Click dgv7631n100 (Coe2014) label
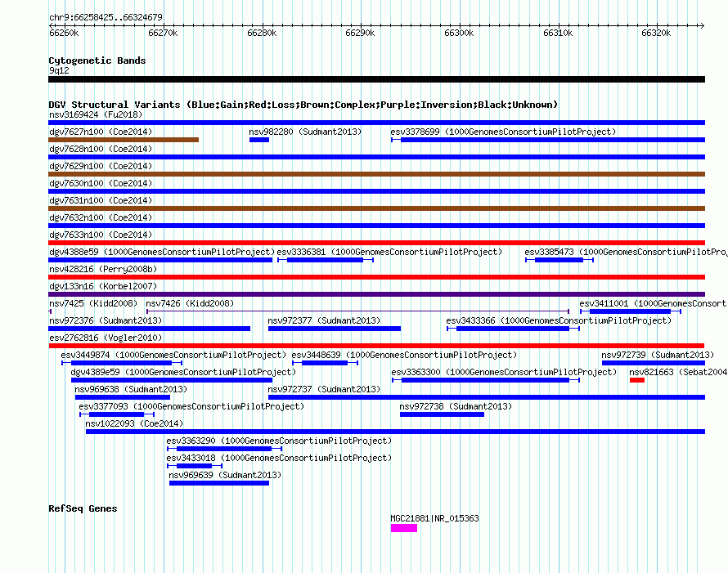Image resolution: width=728 pixels, height=573 pixels. [101, 200]
